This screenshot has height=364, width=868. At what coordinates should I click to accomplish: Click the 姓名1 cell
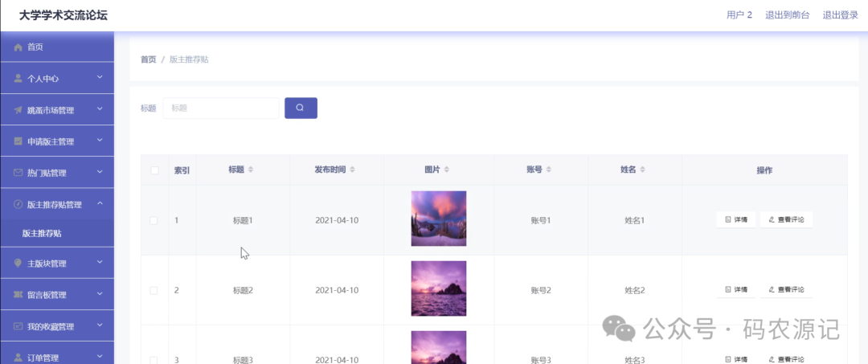[x=635, y=220]
